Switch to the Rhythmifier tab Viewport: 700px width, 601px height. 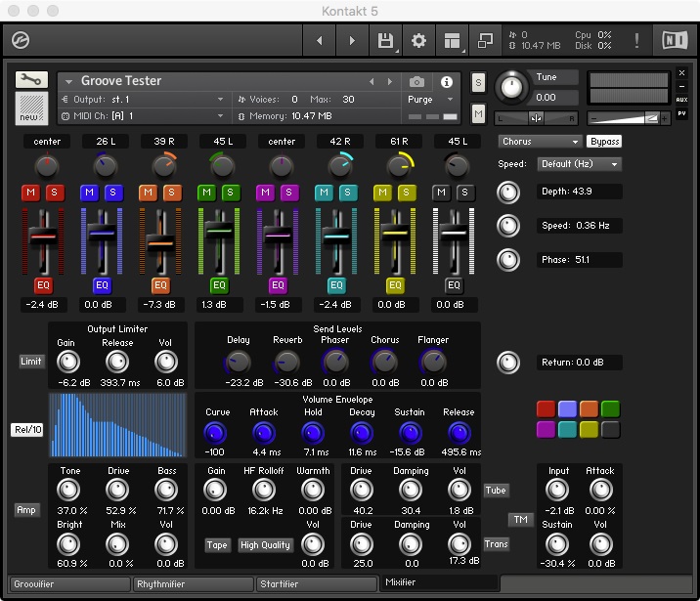(x=192, y=584)
